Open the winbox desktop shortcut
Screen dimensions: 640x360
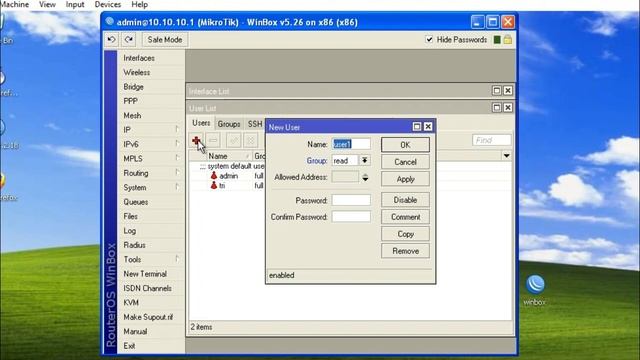[x=535, y=290]
